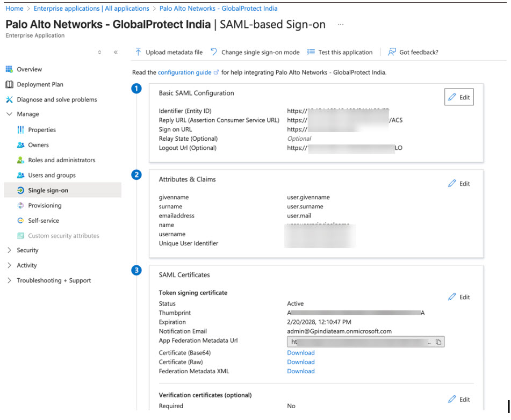The width and height of the screenshot is (511, 420).
Task: Select Single sign-on menu item
Action: coord(48,190)
